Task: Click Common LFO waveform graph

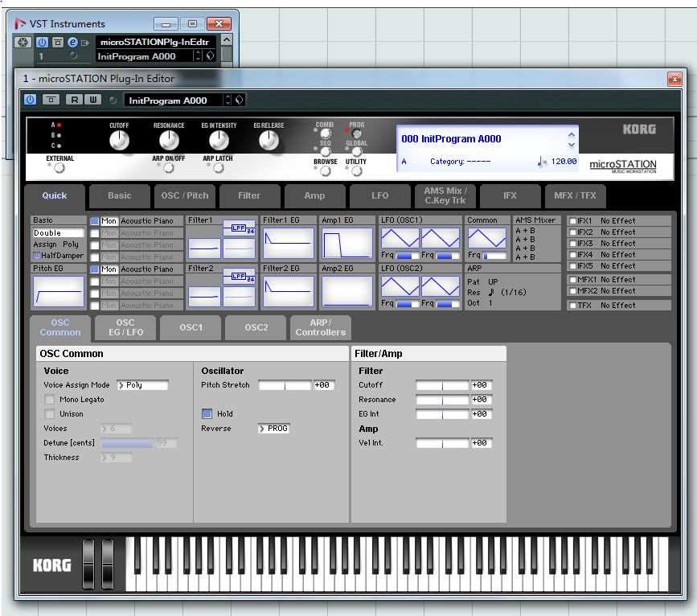Action: click(486, 238)
